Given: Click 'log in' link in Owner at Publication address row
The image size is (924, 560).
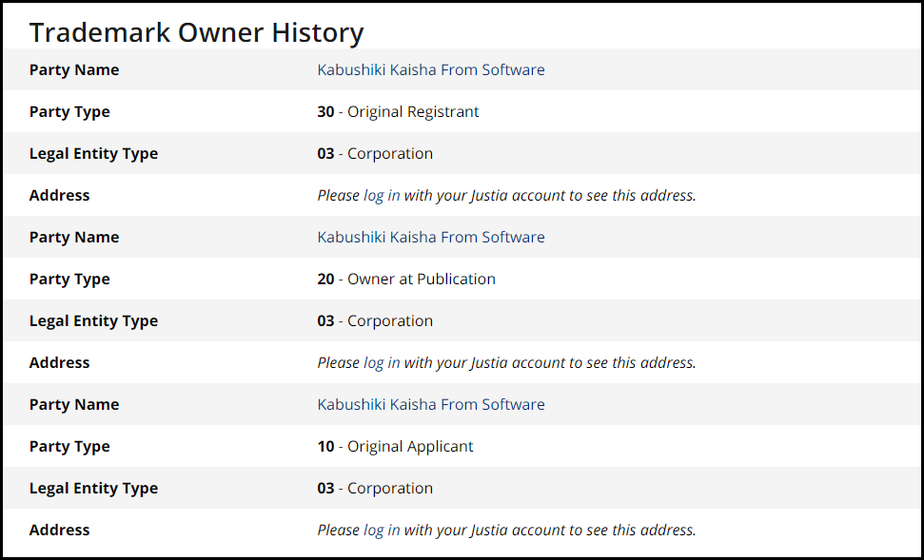Looking at the screenshot, I should click(x=382, y=362).
